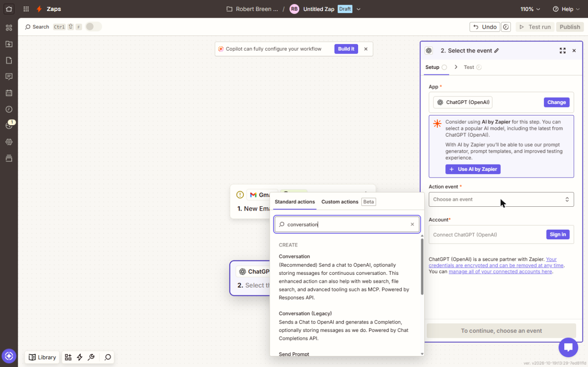Screen dimensions: 588x367
Task: Open the Action event dropdown
Action: 501,200
